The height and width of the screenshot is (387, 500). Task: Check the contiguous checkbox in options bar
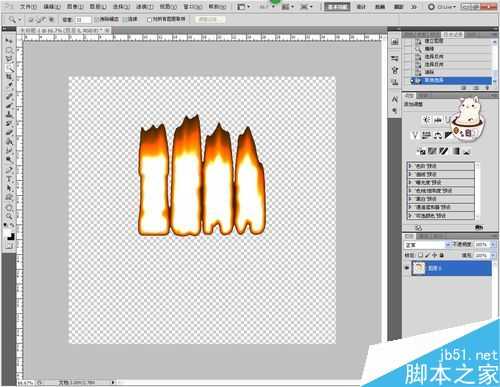coord(125,20)
